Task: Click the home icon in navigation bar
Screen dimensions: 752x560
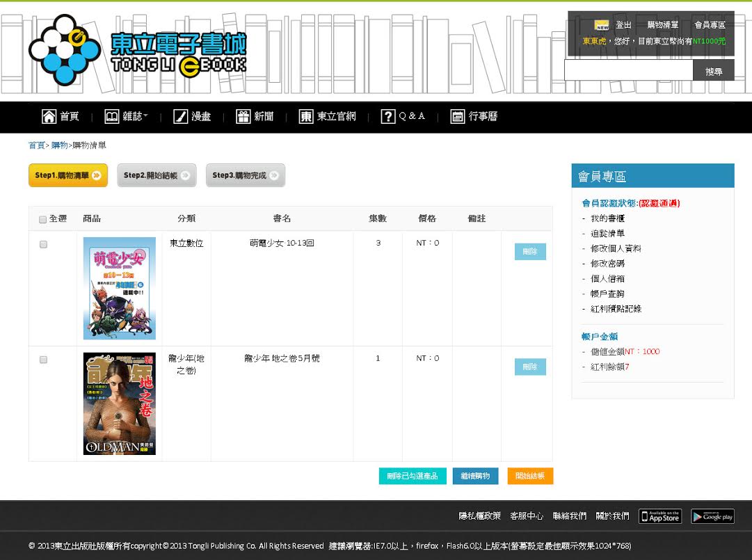Action: (x=49, y=116)
